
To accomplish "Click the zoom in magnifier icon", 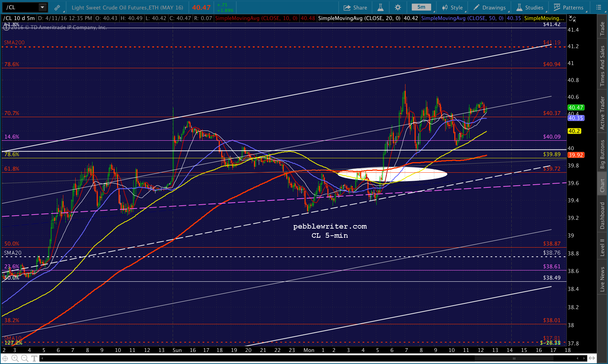I will point(15,358).
